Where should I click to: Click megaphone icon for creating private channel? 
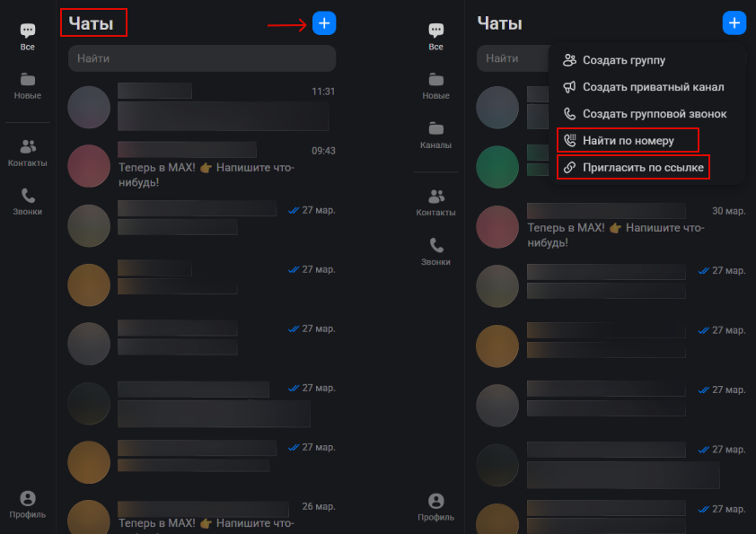click(x=569, y=87)
